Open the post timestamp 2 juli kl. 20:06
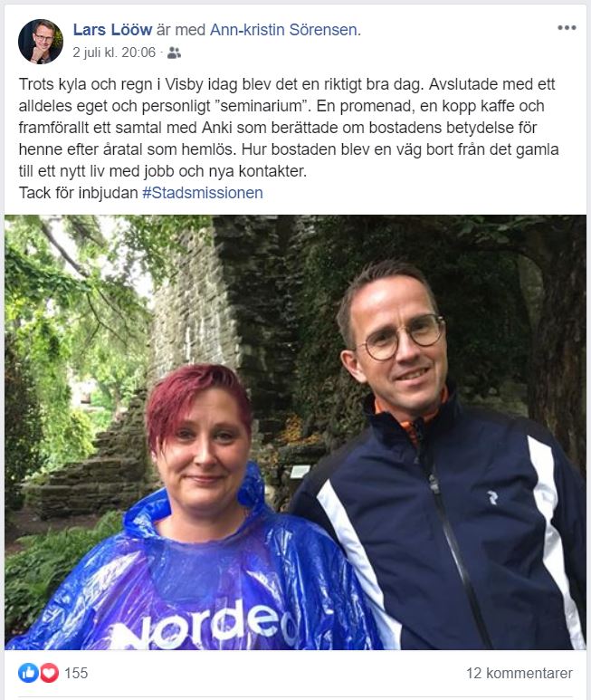 click(x=114, y=53)
